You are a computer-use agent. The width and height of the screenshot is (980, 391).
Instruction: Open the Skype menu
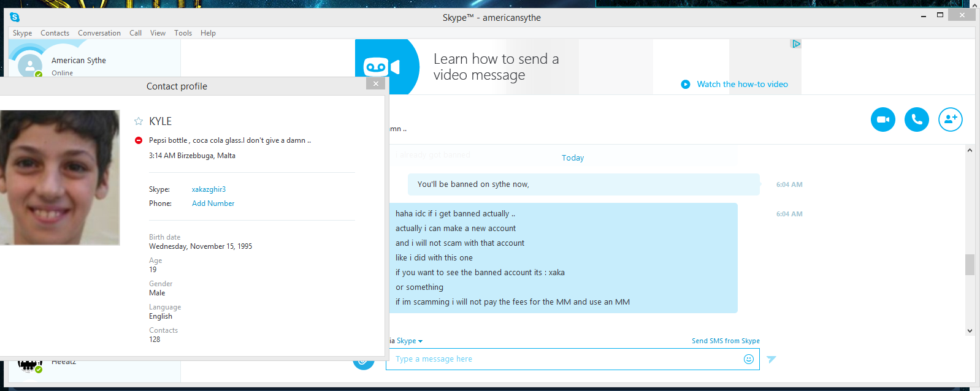(23, 33)
